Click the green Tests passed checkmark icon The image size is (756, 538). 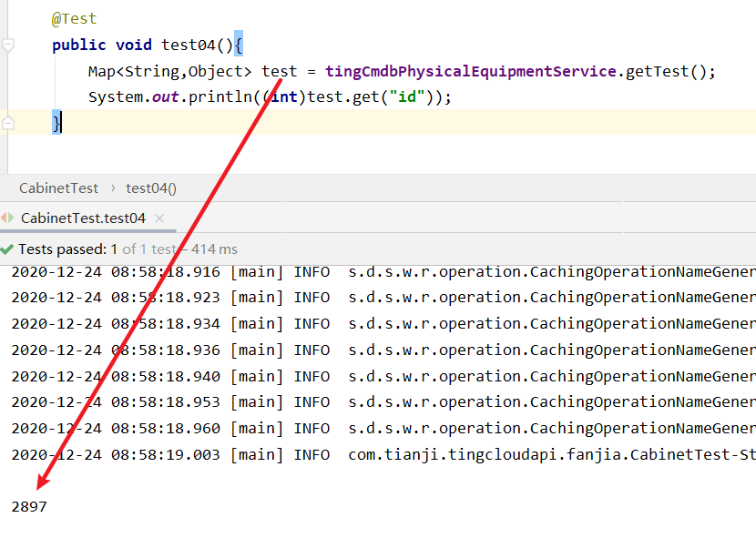pos(6,249)
